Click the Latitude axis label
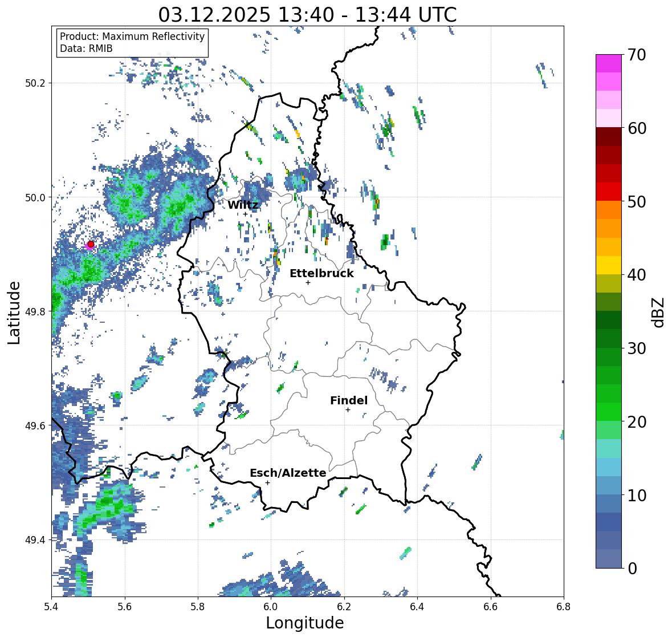The image size is (672, 637). click(x=14, y=313)
